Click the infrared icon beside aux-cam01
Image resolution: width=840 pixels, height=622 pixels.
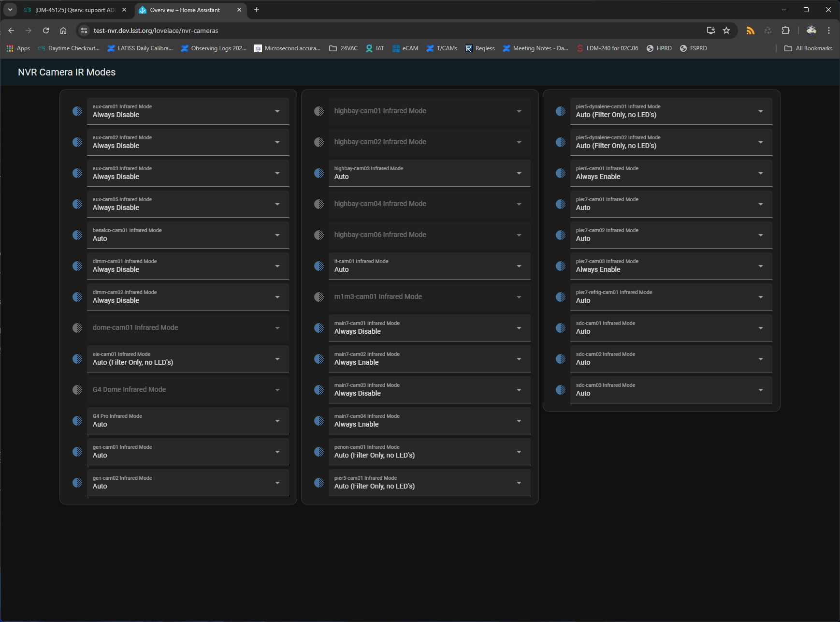pyautogui.click(x=77, y=111)
